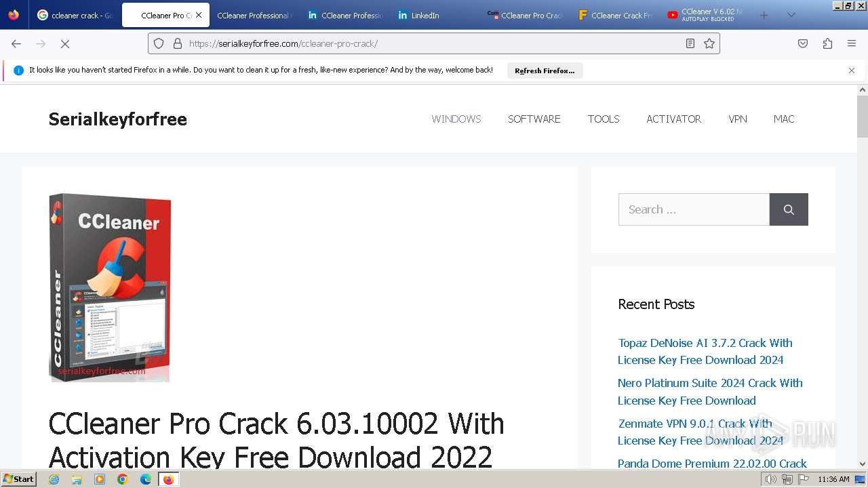Close the active CCleaner Pro tab
Viewport: 868px width, 488px height.
pos(199,15)
